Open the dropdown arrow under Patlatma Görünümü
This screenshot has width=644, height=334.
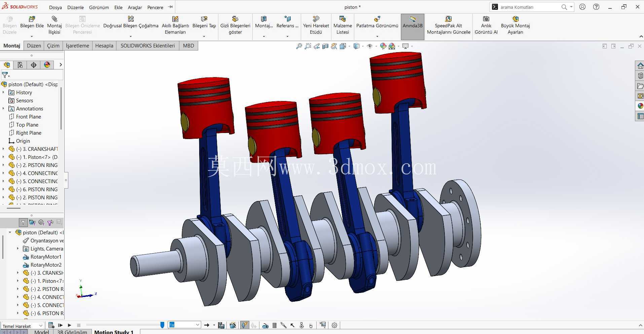(377, 36)
